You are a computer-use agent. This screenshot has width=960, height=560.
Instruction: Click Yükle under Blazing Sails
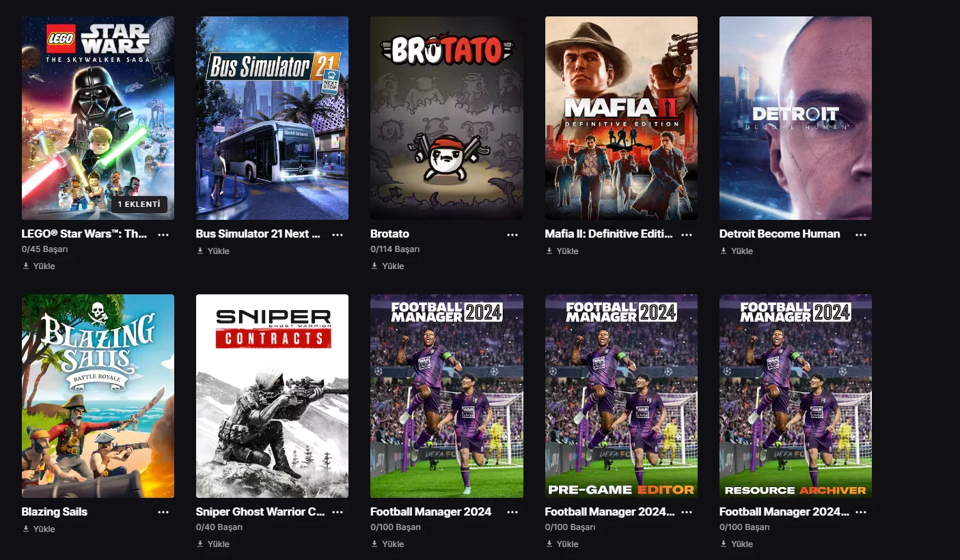38,529
